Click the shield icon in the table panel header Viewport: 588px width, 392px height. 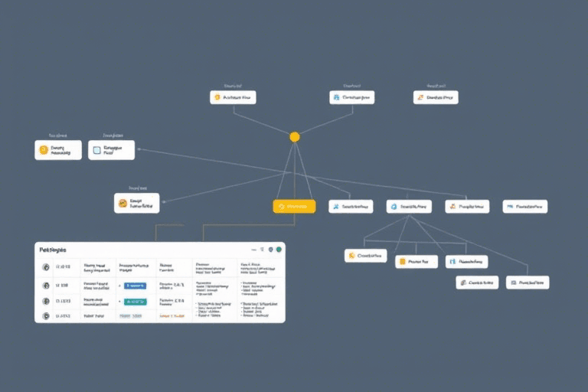point(270,250)
